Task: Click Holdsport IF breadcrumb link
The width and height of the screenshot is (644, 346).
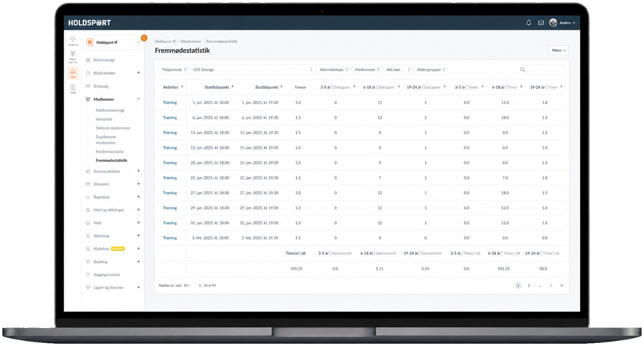Action: [x=166, y=41]
